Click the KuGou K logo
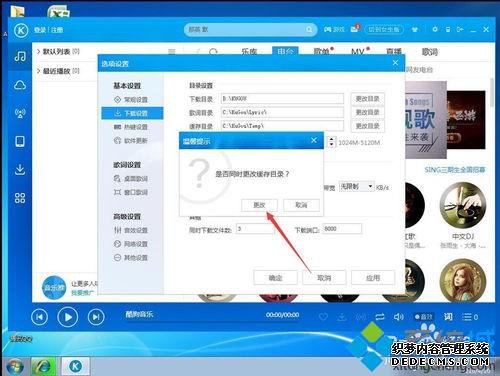Screen dimensions: 500x376 click(x=21, y=30)
